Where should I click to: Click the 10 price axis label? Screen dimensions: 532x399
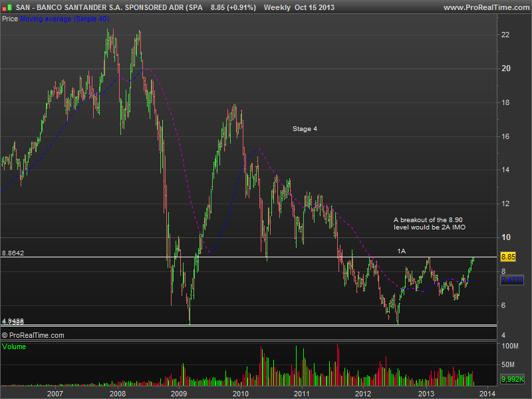pyautogui.click(x=505, y=237)
